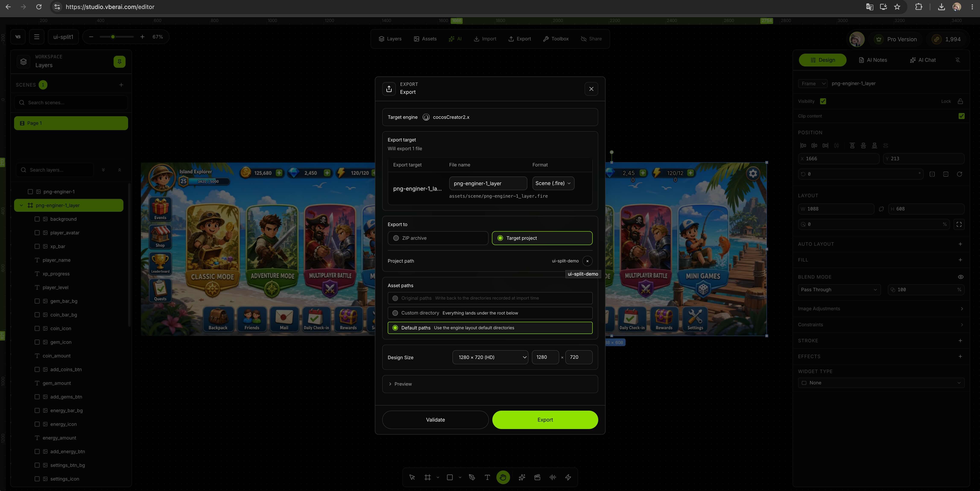This screenshot has width=980, height=491.
Task: Choose ZIP archive export option
Action: pyautogui.click(x=438, y=238)
